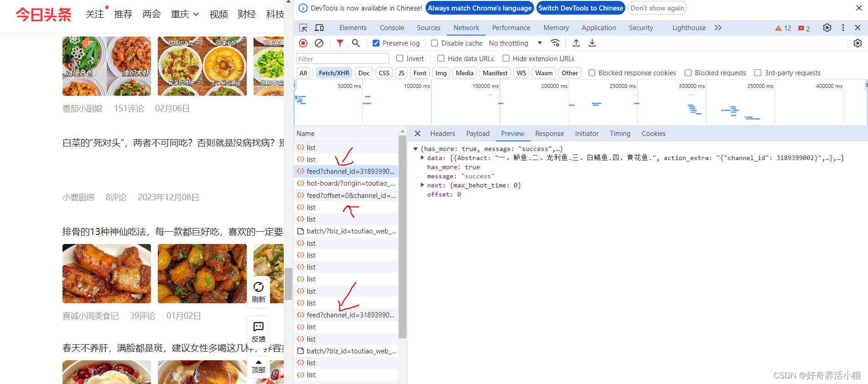
Task: Enable Hide extension URLs checkbox
Action: [506, 58]
